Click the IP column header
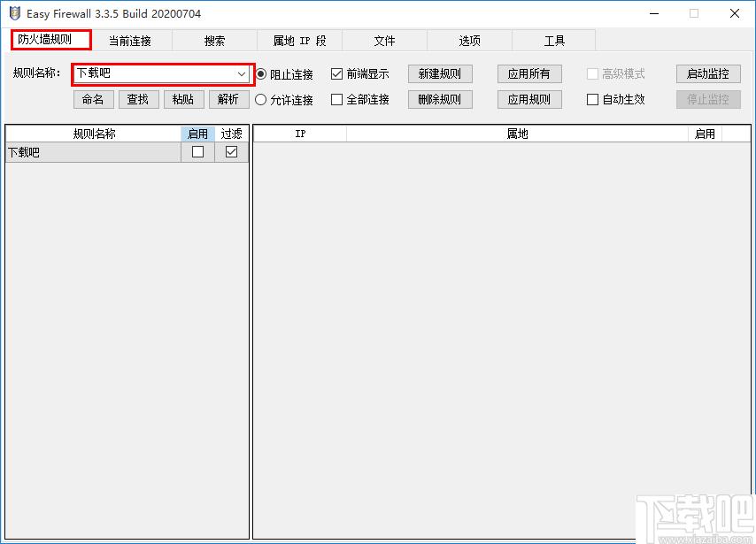This screenshot has height=544, width=756. pos(300,134)
